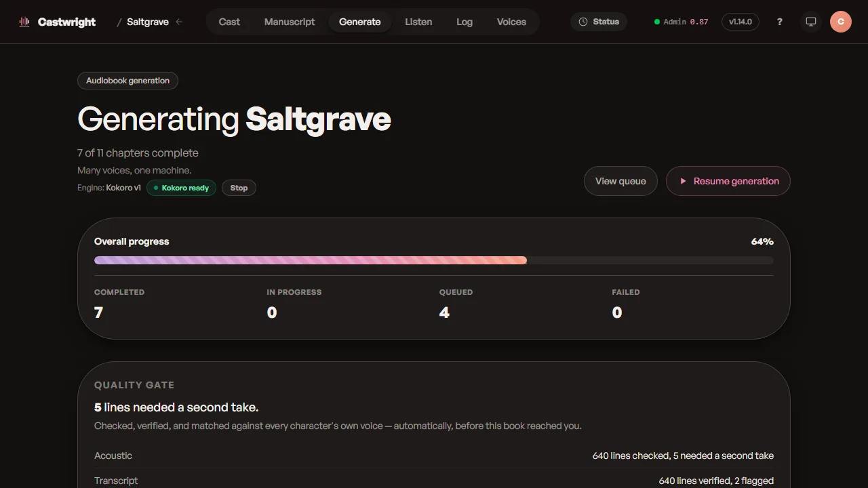Click "640 lines checked, 5 needed a second take"
Image resolution: width=868 pixels, height=488 pixels.
[x=683, y=456]
